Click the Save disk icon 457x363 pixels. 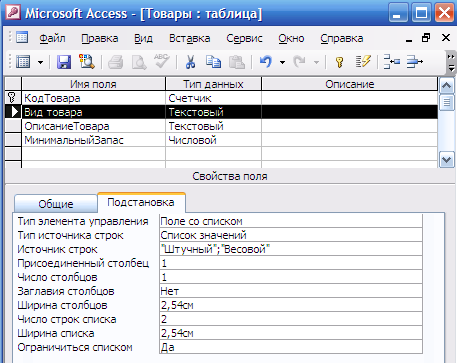(x=64, y=62)
